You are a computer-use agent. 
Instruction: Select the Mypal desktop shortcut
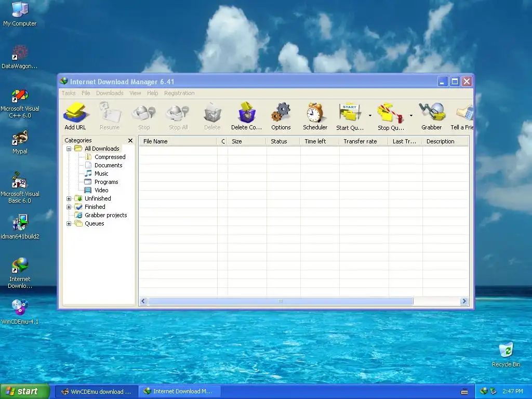pyautogui.click(x=20, y=142)
